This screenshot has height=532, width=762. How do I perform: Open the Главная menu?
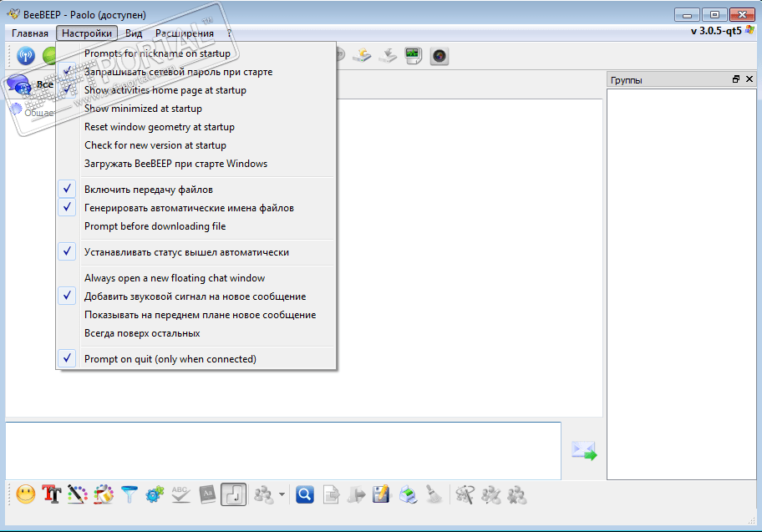(x=30, y=33)
